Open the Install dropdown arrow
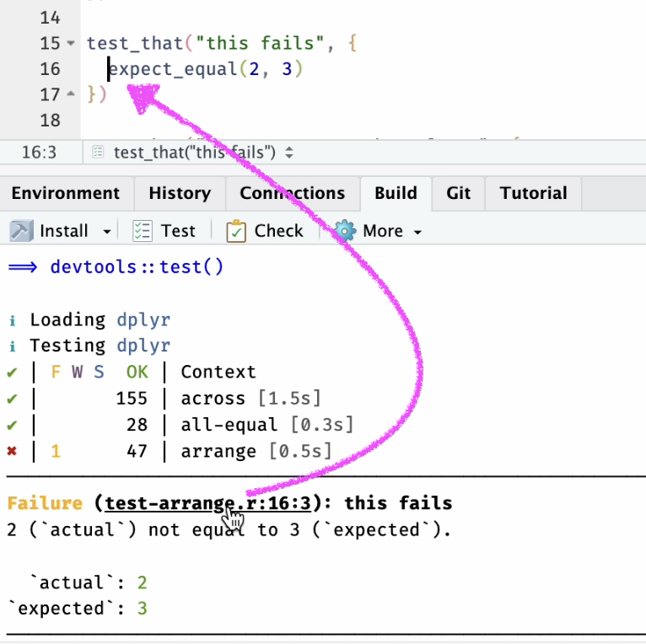Image resolution: width=646 pixels, height=644 pixels. coord(107,233)
